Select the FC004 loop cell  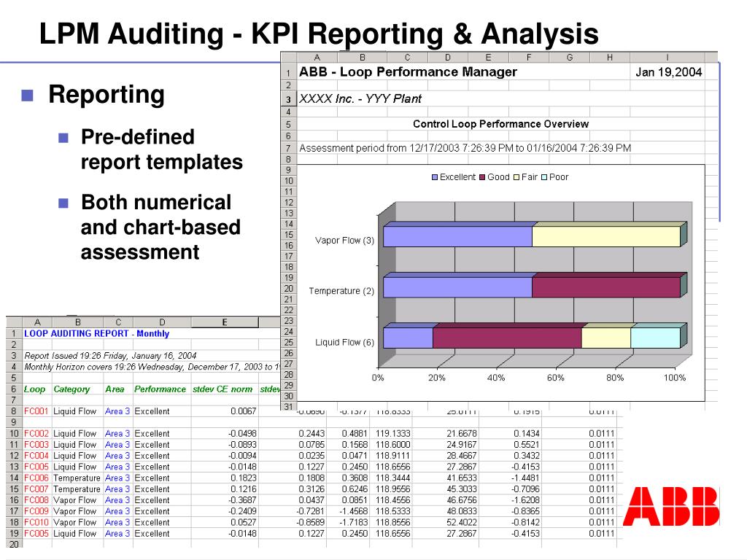(36, 456)
